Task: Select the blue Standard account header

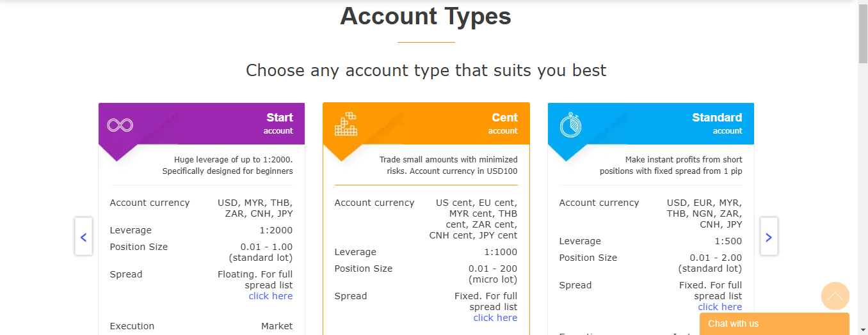Action: click(651, 123)
